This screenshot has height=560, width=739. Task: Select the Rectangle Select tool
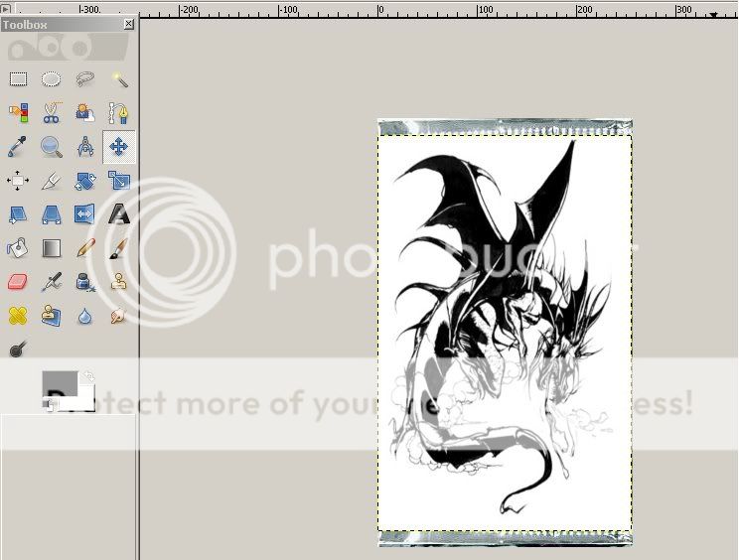coord(18,79)
